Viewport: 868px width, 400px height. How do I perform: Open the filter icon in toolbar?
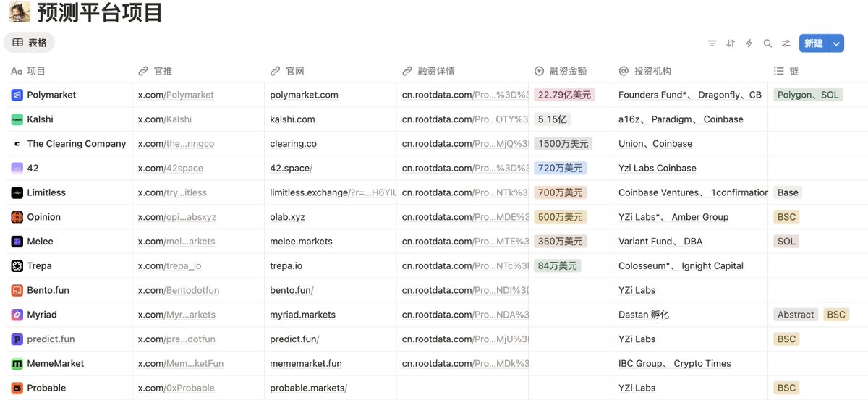[712, 43]
